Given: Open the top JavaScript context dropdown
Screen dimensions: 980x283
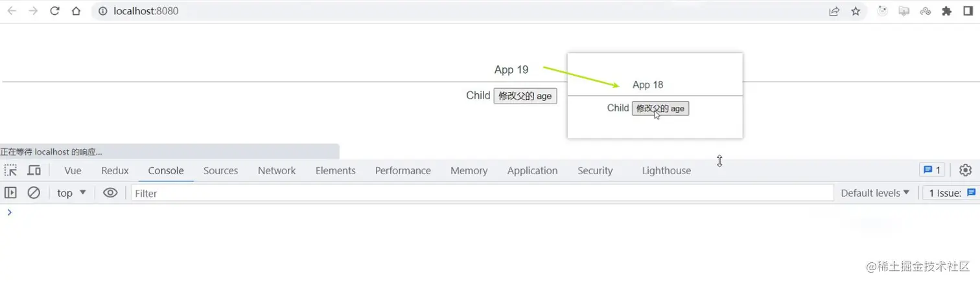Looking at the screenshot, I should point(71,193).
